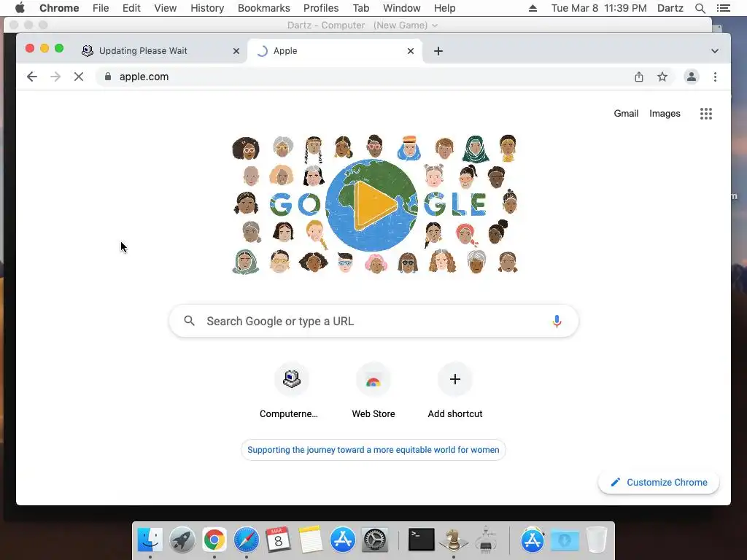The width and height of the screenshot is (747, 560).
Task: Share this page using the share icon
Action: (639, 77)
